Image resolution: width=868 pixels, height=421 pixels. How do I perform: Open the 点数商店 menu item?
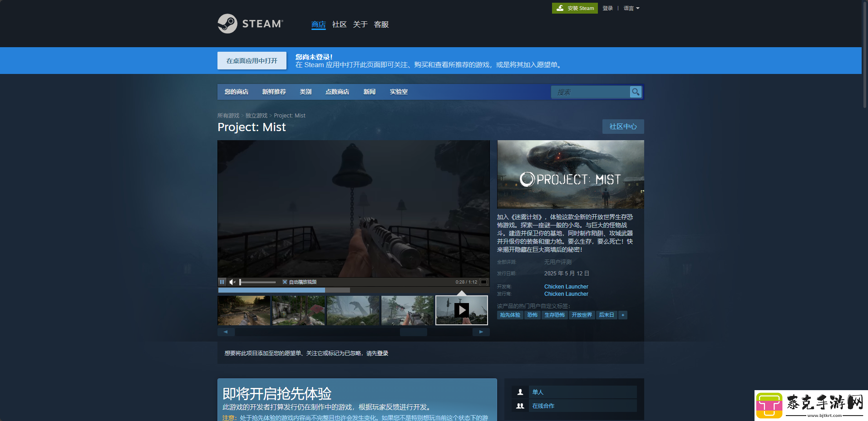[x=337, y=92]
